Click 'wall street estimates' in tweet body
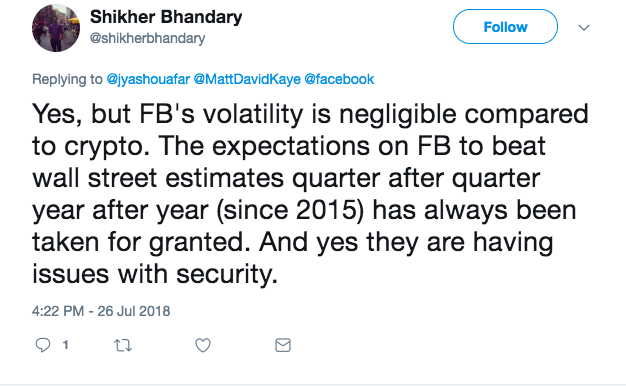 [158, 178]
